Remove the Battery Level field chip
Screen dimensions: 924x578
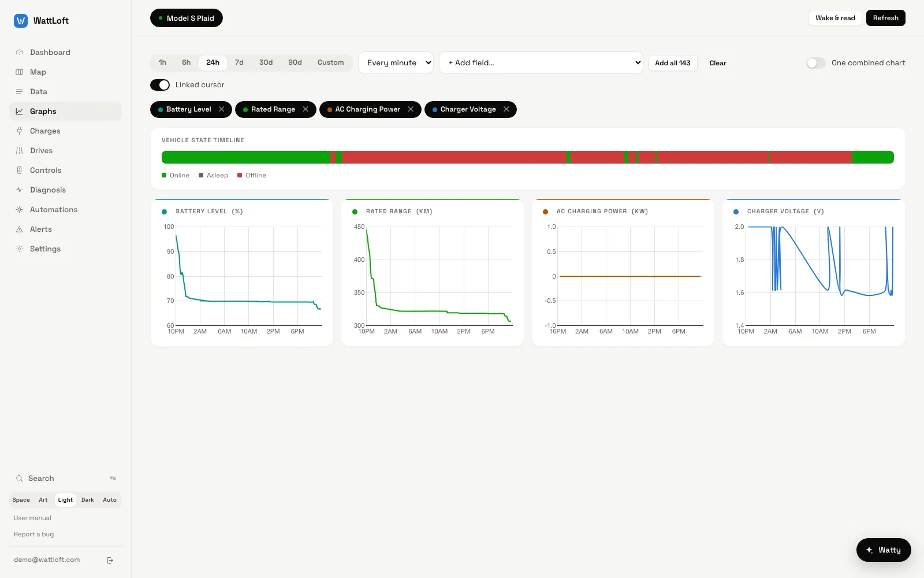221,109
